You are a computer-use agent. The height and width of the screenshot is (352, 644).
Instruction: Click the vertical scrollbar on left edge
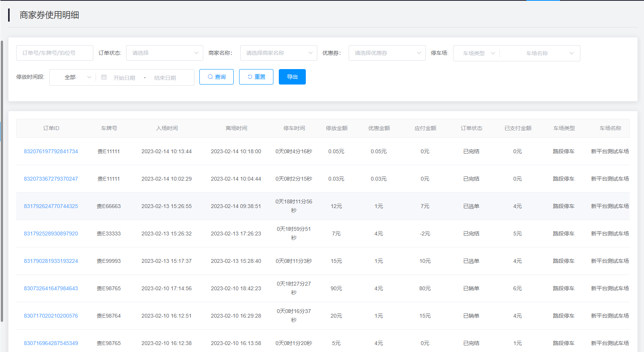[x=2, y=181]
